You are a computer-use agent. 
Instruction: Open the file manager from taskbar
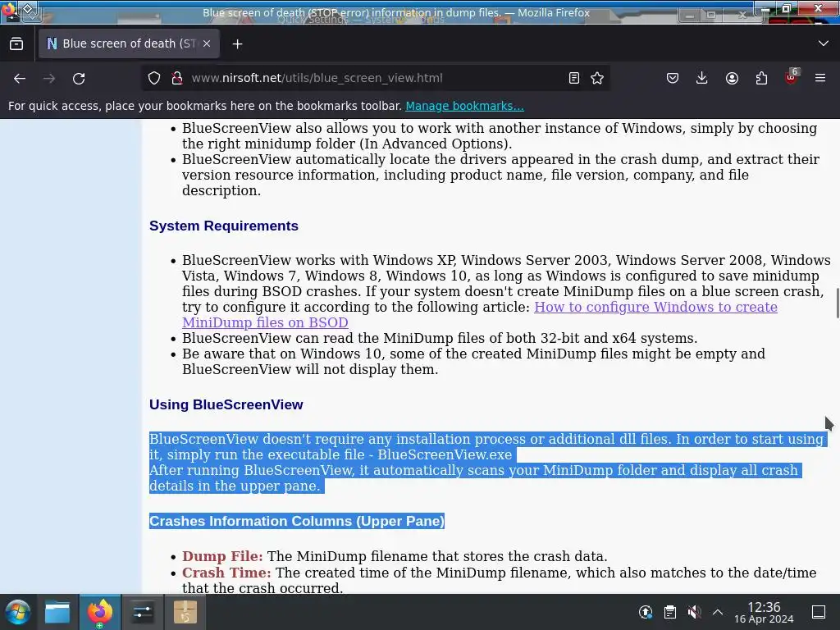[57, 612]
